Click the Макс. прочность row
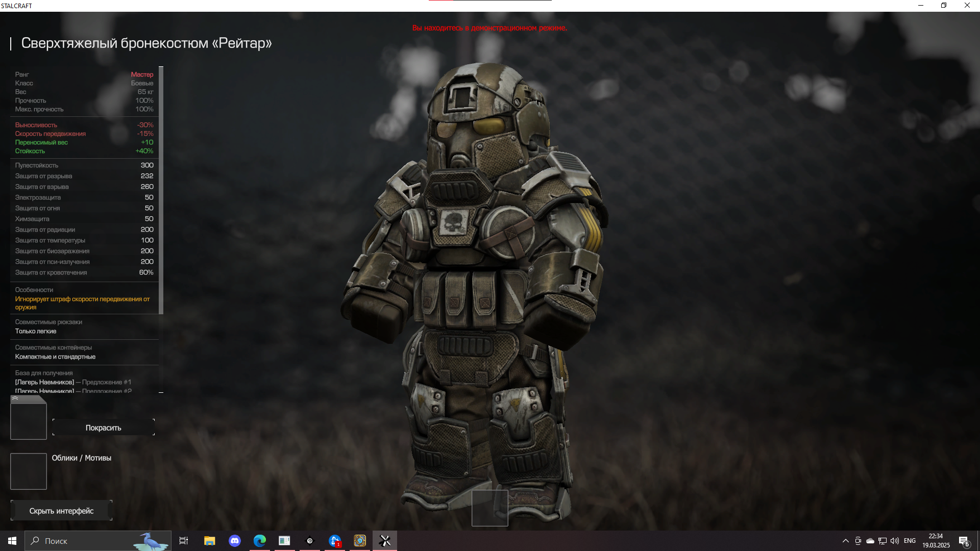 84,109
